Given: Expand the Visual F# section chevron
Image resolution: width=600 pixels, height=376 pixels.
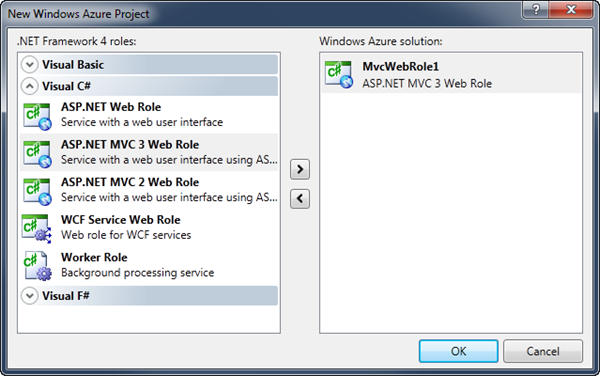Looking at the screenshot, I should [29, 296].
